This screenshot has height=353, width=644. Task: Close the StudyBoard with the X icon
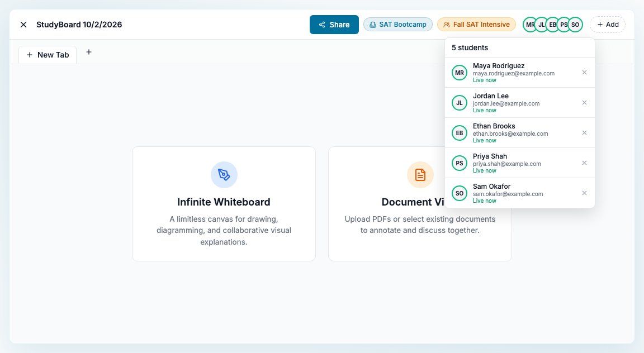pos(23,25)
